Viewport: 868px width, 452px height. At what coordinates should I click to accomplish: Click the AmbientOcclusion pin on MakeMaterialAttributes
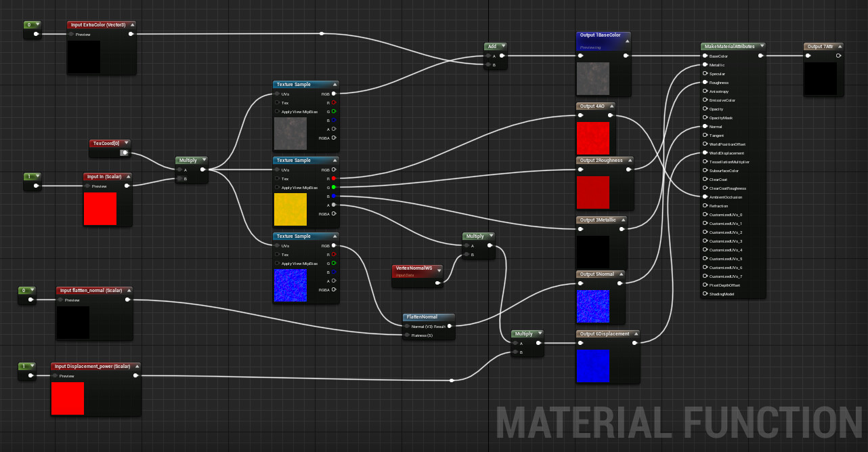point(705,197)
